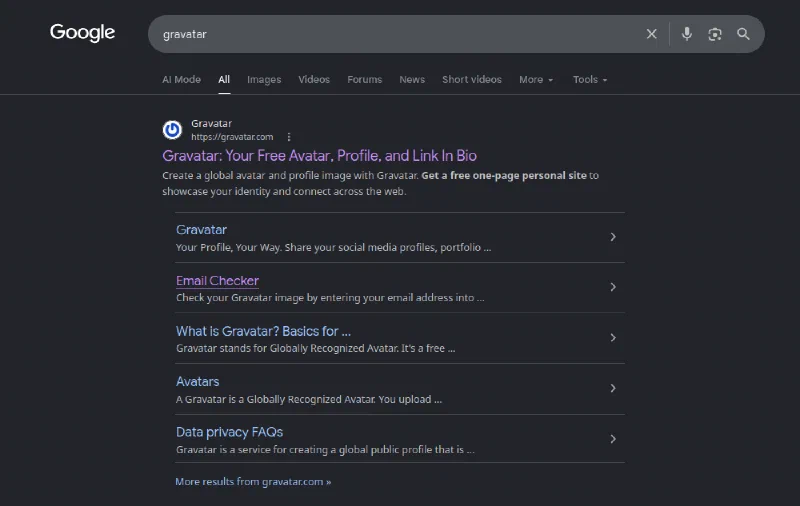Switch to AI Mode tab
This screenshot has height=506, width=800.
(x=181, y=80)
